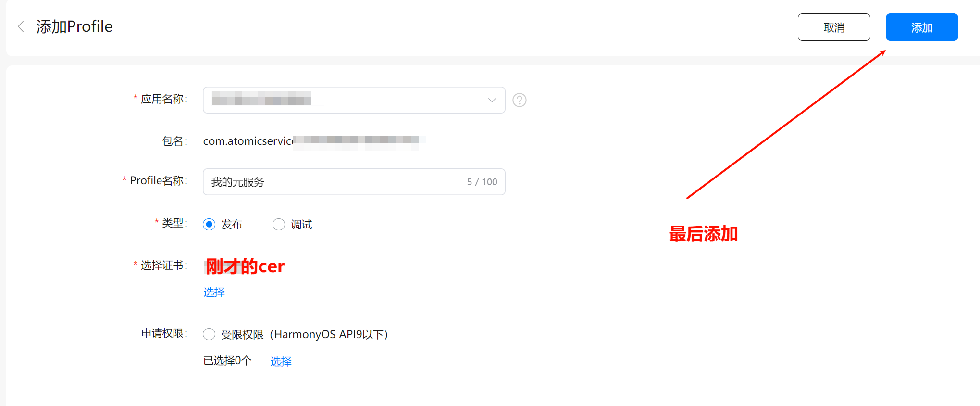Click 选择 link beside 已选择0个
The height and width of the screenshot is (406, 980).
pyautogui.click(x=281, y=361)
